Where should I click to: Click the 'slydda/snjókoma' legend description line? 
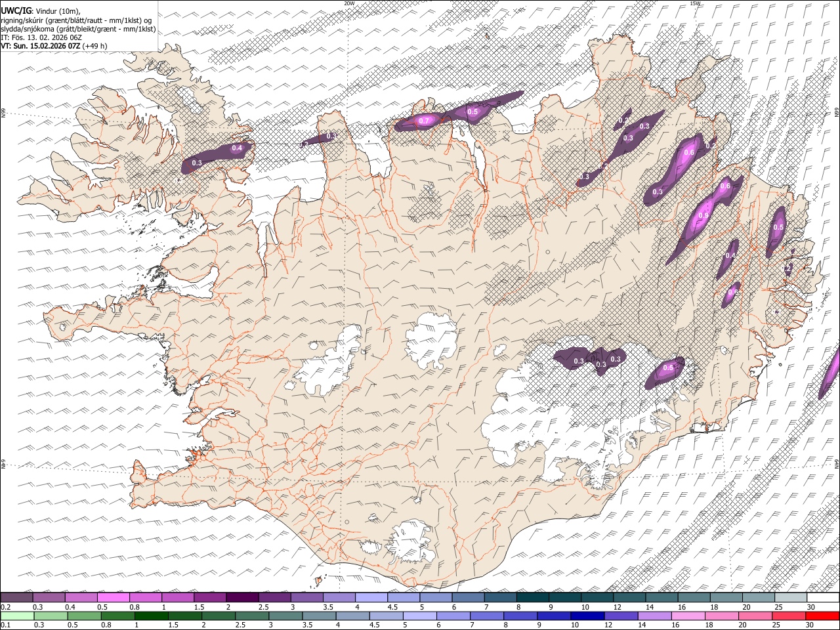coord(78,29)
